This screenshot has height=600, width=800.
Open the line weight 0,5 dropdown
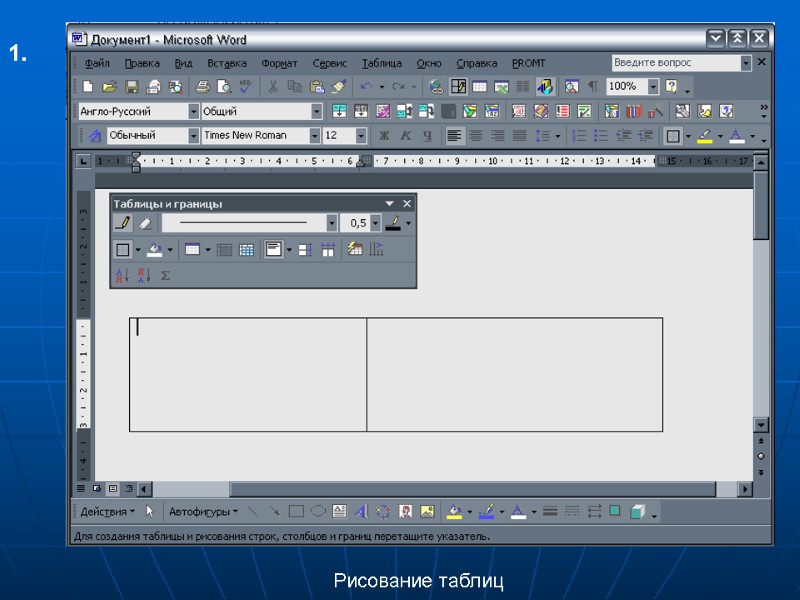[376, 223]
